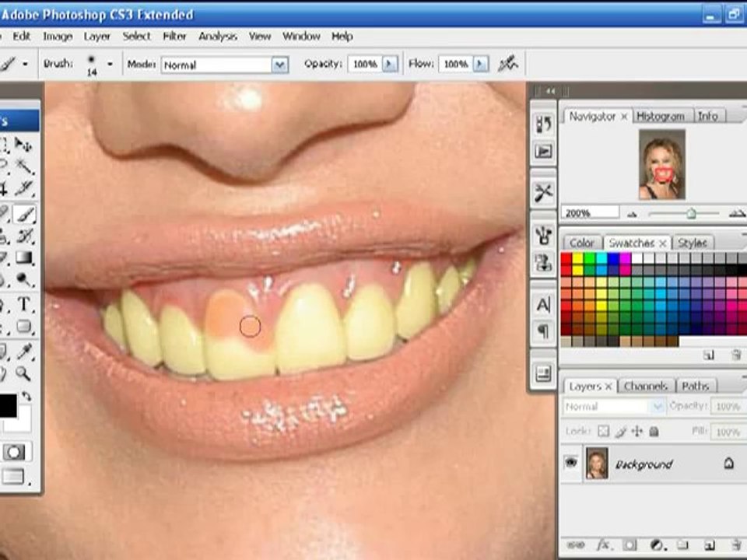
Task: Switch to the Info tab
Action: pyautogui.click(x=708, y=116)
